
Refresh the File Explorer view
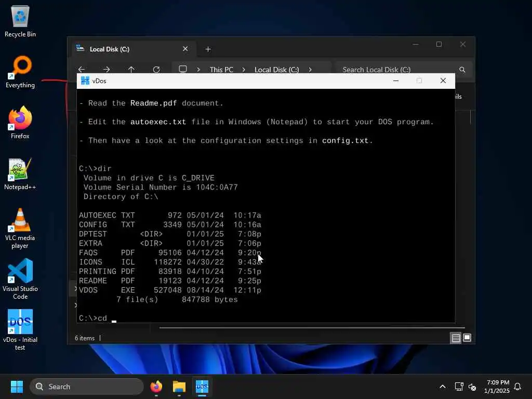pos(156,70)
